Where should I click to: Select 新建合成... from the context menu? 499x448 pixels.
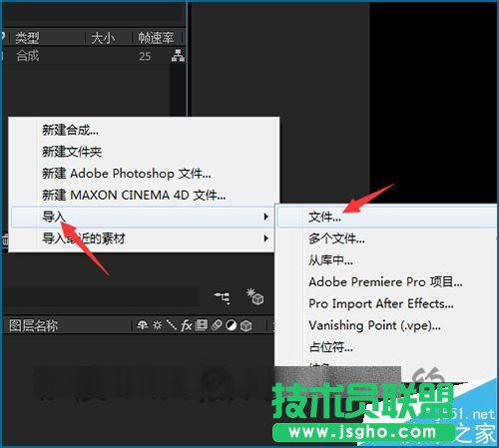[70, 130]
